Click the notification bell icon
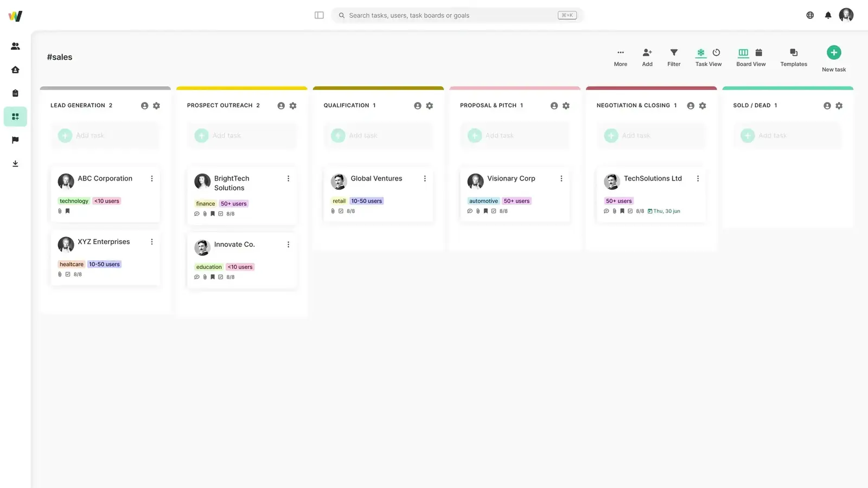This screenshot has width=868, height=488. click(828, 15)
